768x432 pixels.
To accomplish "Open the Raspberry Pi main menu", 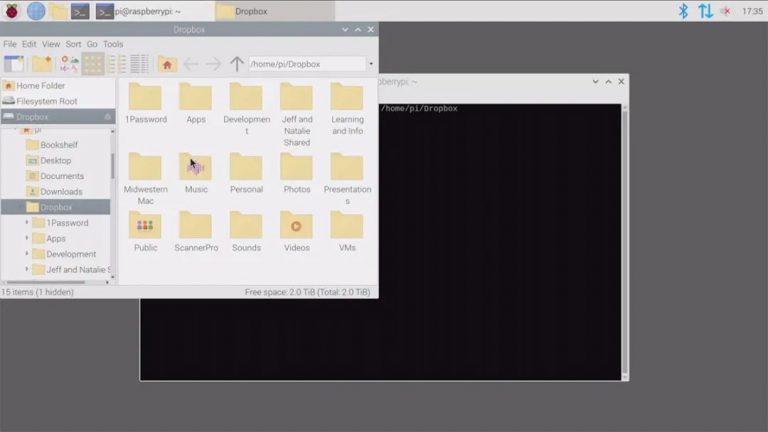I will pos(12,11).
